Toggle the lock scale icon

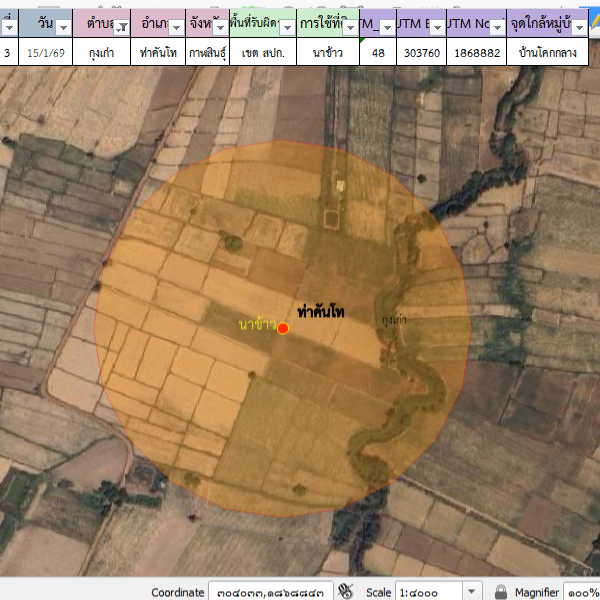pyautogui.click(x=501, y=592)
